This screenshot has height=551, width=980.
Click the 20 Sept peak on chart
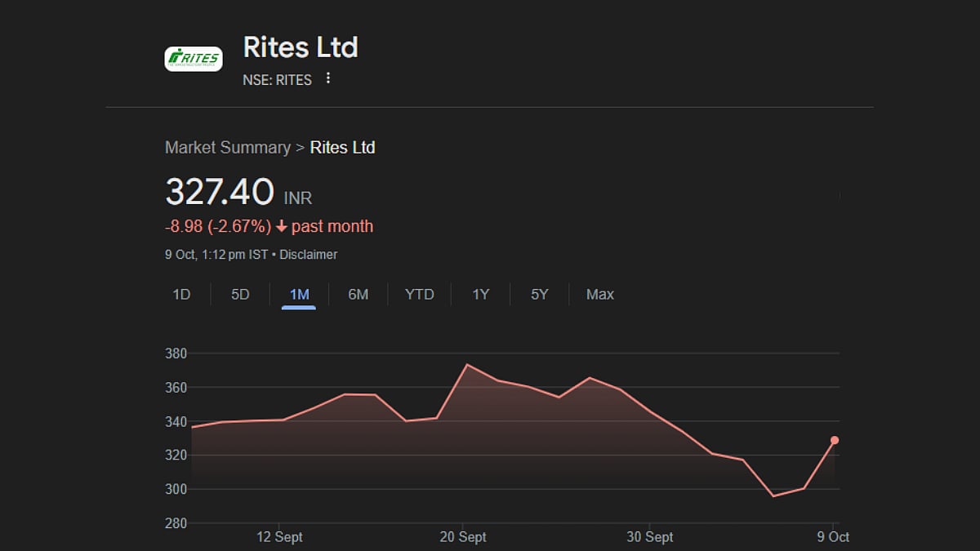pos(466,365)
